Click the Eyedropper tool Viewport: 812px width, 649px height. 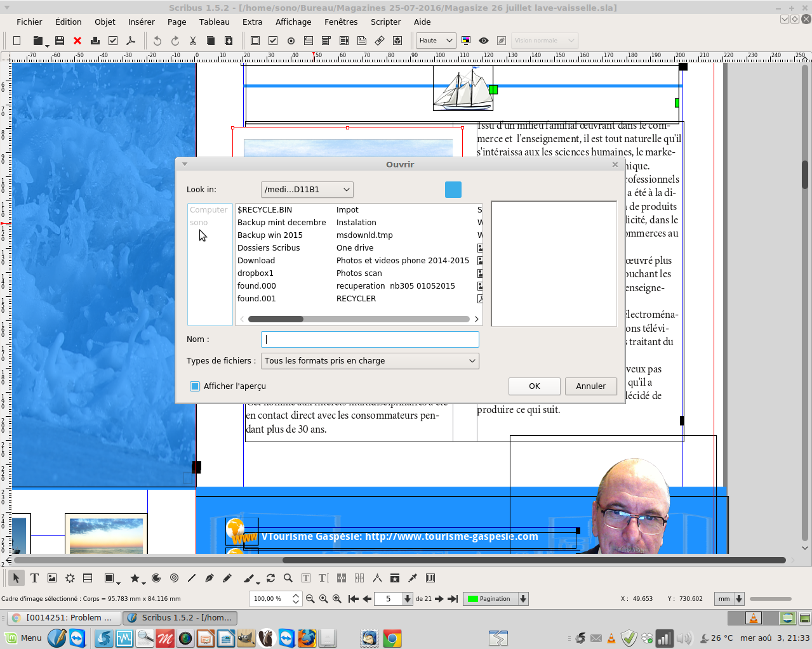pos(413,578)
